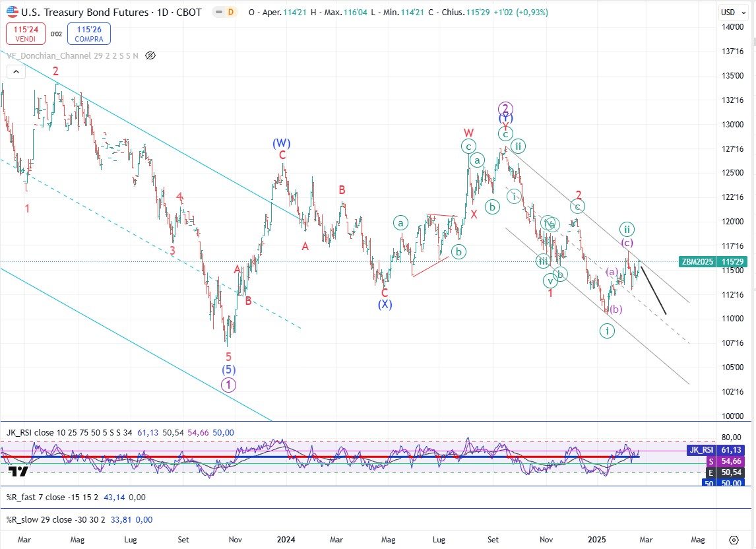Image resolution: width=756 pixels, height=549 pixels.
Task: Click the red VENDI sell button
Action: (26, 34)
